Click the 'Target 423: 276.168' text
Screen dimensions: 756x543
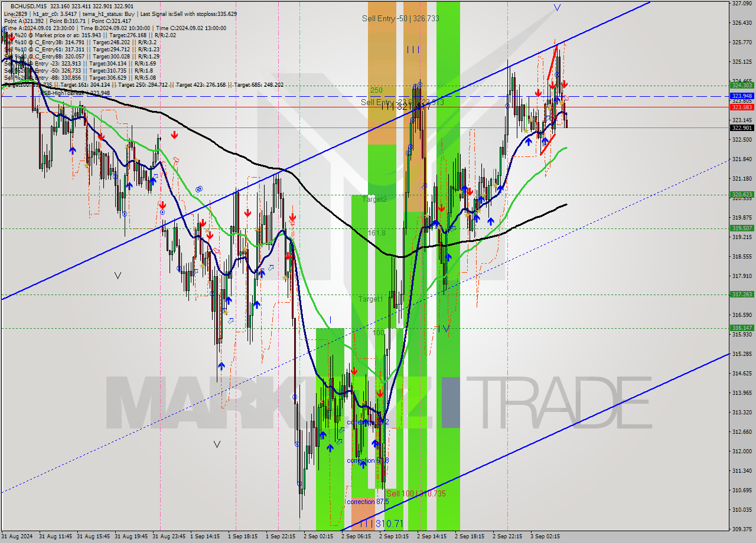click(x=200, y=84)
